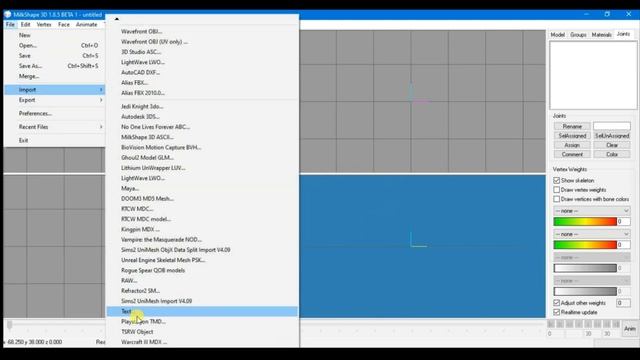Expand the Import submenu

click(54, 89)
